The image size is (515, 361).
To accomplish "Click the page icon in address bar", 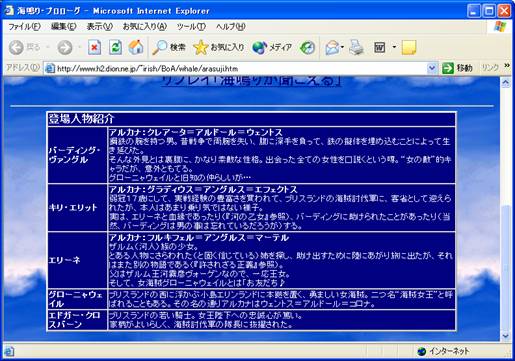I will click(50, 69).
